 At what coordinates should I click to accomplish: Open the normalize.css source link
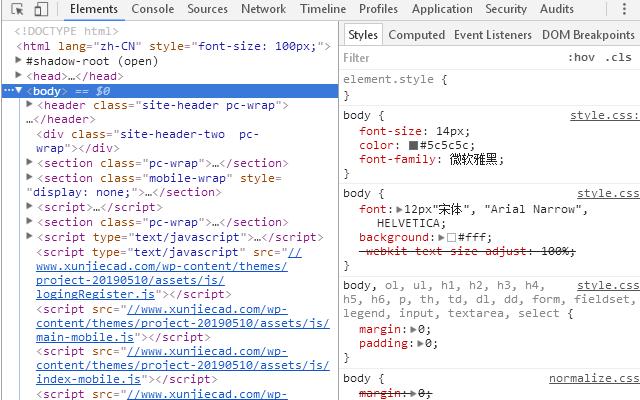(x=593, y=379)
